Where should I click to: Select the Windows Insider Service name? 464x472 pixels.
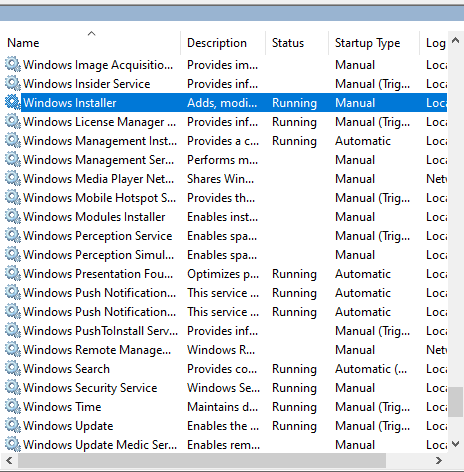pos(87,84)
